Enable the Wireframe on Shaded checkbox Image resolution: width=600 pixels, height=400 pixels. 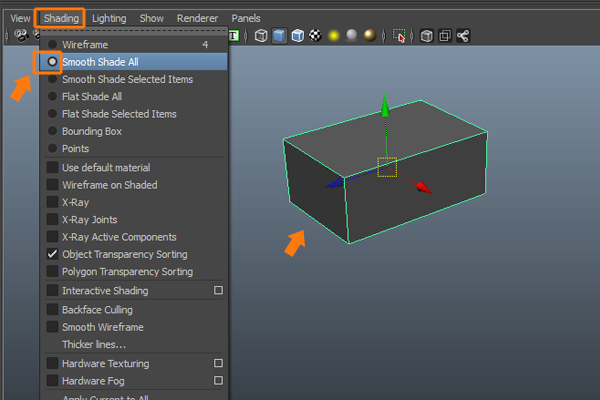52,185
